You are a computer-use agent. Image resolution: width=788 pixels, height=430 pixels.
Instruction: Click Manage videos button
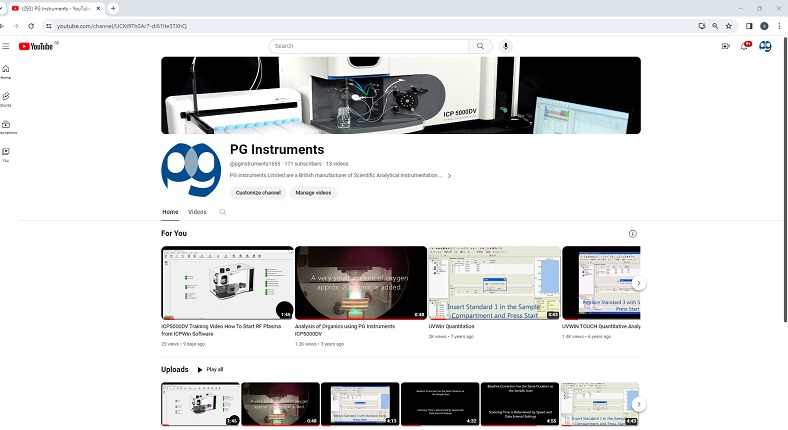click(x=313, y=193)
